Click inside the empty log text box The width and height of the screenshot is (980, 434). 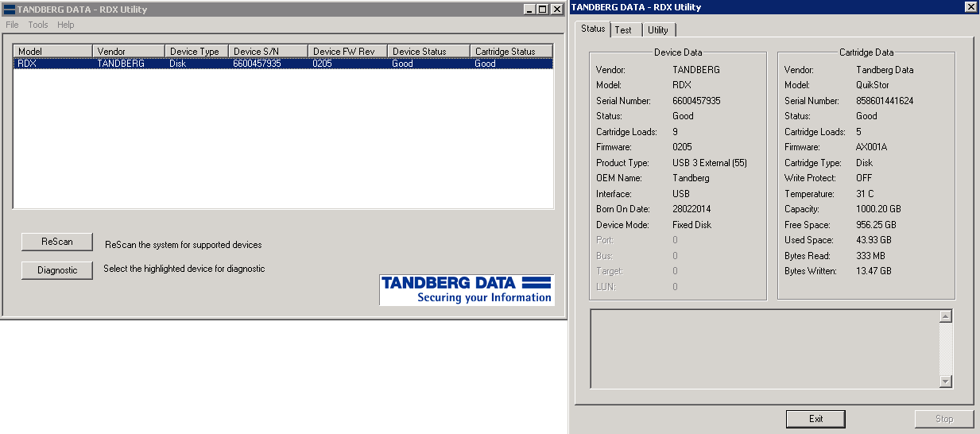pyautogui.click(x=765, y=349)
